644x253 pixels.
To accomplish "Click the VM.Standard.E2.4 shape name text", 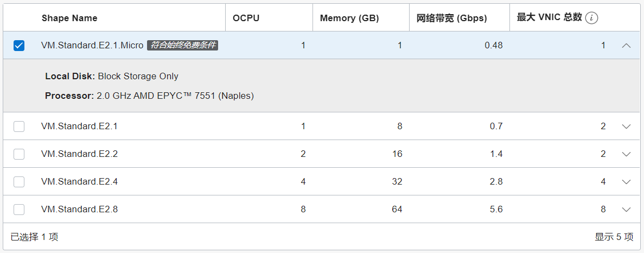I will pyautogui.click(x=79, y=181).
